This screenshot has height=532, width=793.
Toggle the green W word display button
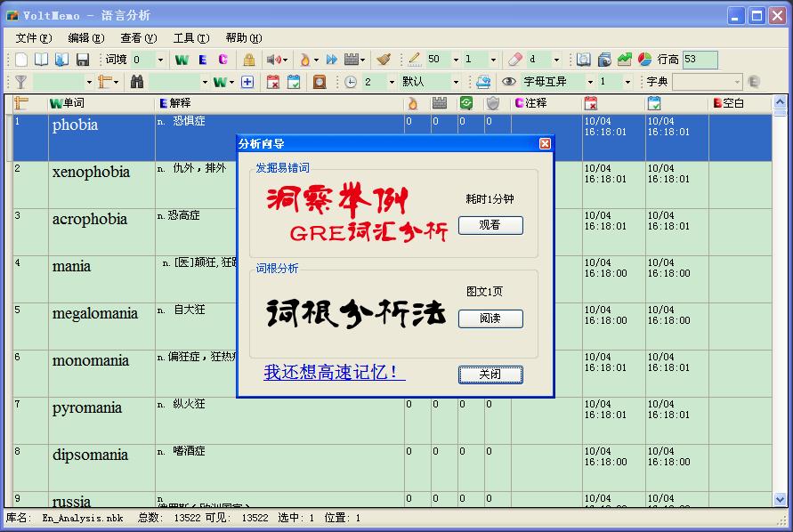[182, 60]
